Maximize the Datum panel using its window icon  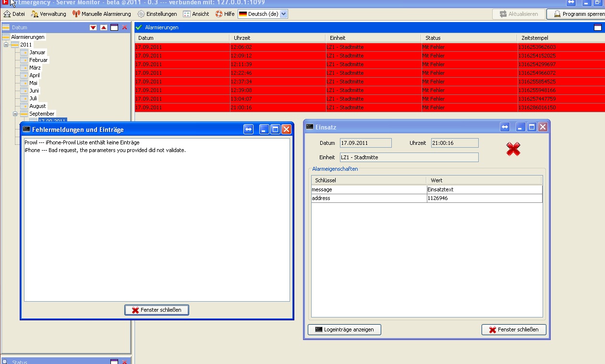pyautogui.click(x=114, y=27)
